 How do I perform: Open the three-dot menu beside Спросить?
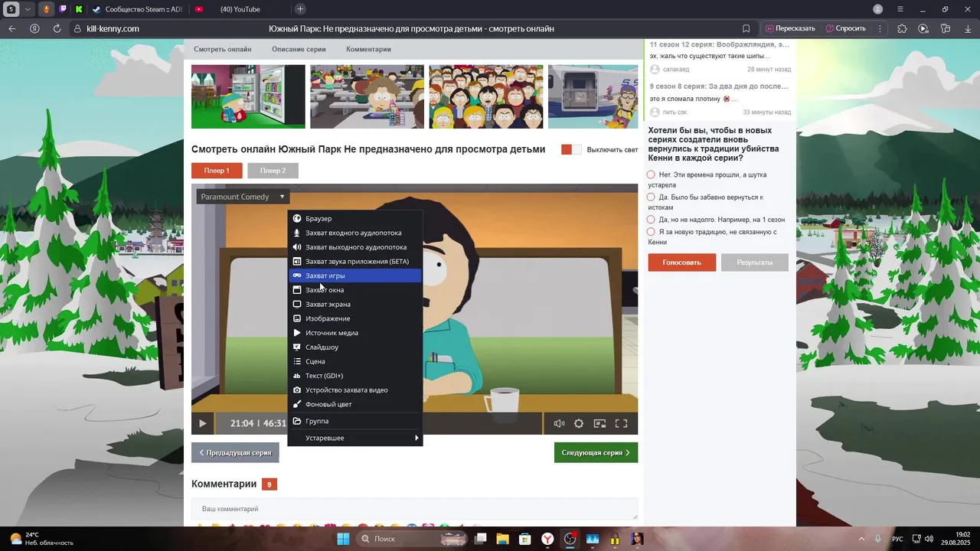point(880,28)
